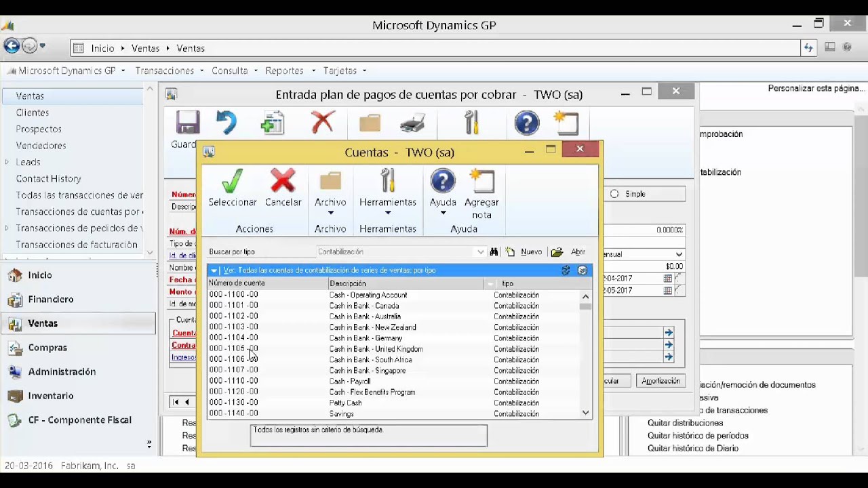Click the Guardar save disk icon
The image size is (868, 488).
pyautogui.click(x=187, y=123)
